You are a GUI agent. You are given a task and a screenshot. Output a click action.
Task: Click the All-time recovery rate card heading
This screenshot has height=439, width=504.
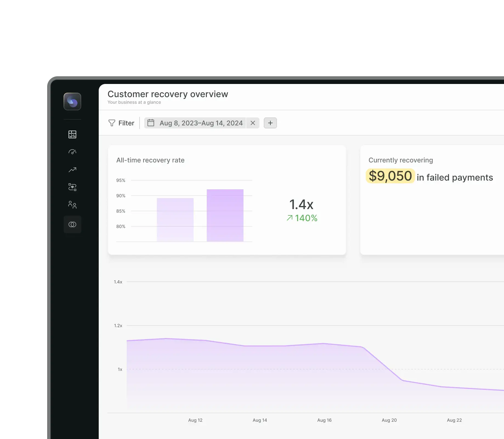pyautogui.click(x=151, y=160)
